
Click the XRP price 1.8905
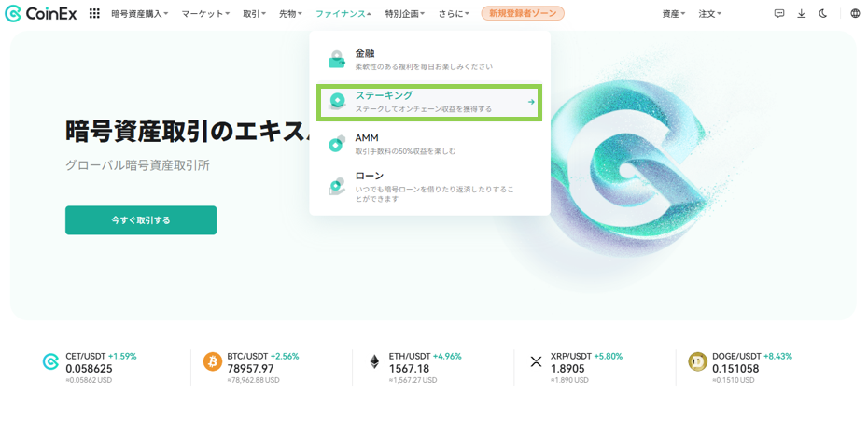point(568,369)
